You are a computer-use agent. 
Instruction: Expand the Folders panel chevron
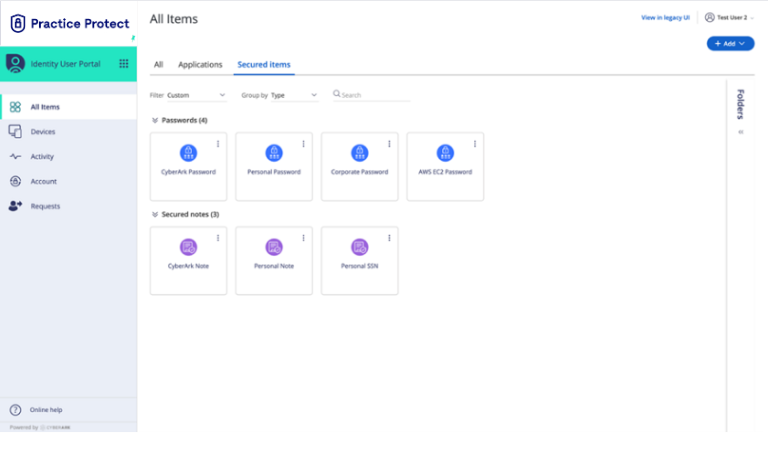coord(741,132)
